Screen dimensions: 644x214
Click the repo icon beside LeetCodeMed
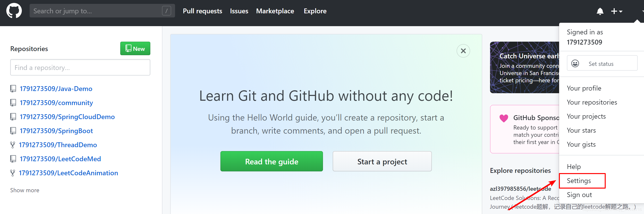(13, 159)
